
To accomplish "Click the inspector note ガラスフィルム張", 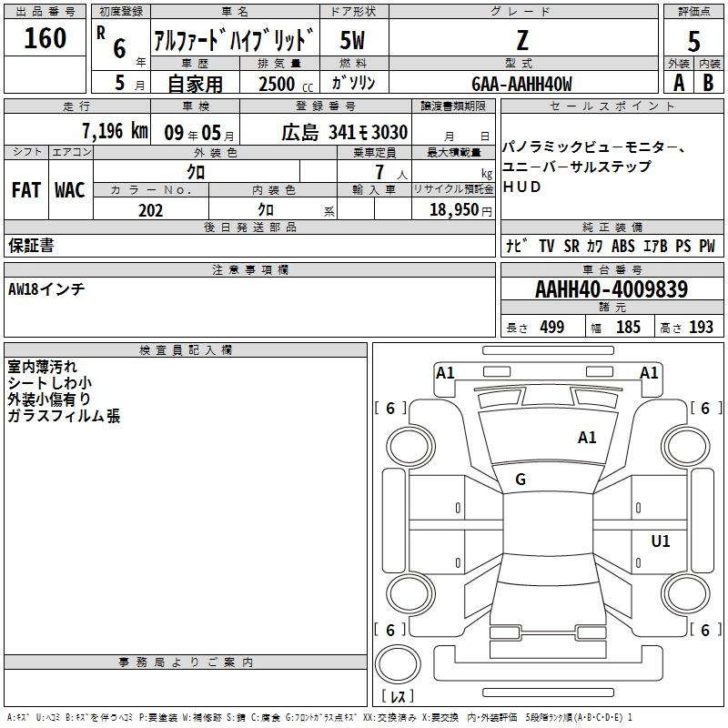I will coord(64,415).
